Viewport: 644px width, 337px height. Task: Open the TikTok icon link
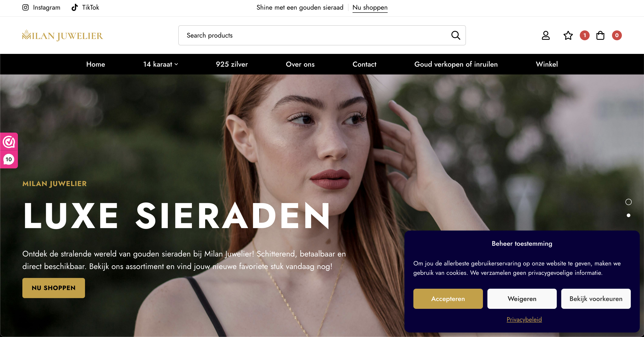click(x=74, y=8)
